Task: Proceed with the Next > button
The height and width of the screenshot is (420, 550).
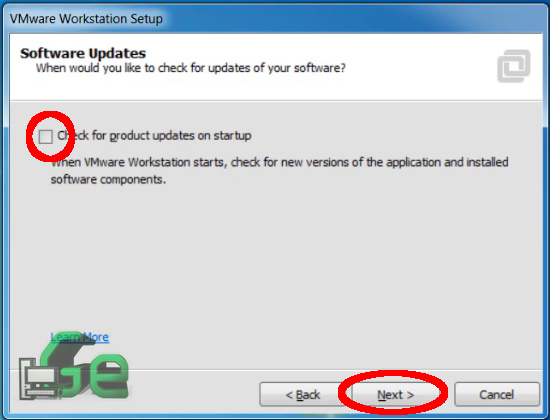Action: [395, 394]
